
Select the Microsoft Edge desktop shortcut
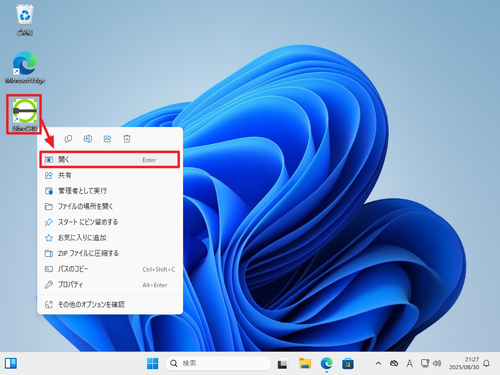[x=25, y=67]
